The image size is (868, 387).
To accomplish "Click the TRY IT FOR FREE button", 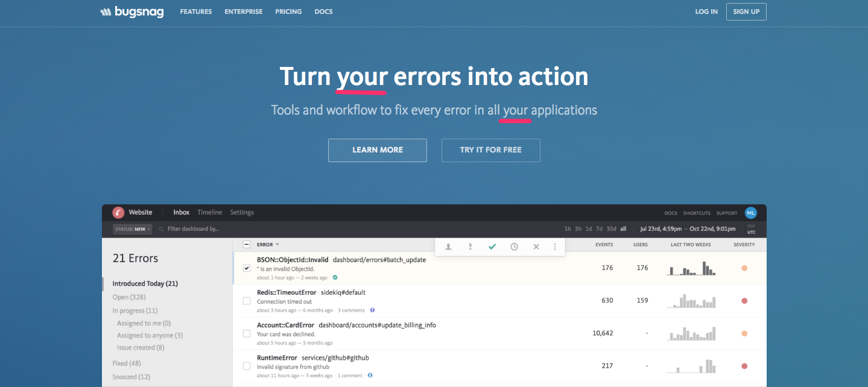I will (491, 150).
